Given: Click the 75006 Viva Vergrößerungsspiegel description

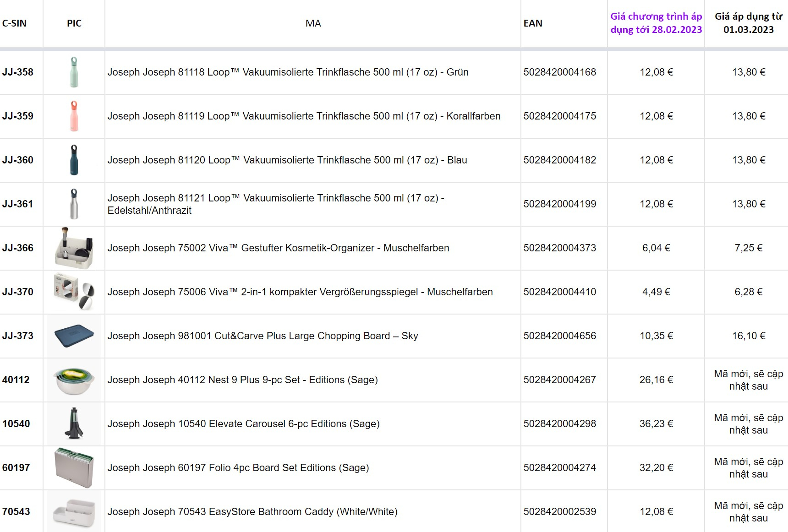Looking at the screenshot, I should pyautogui.click(x=300, y=292).
